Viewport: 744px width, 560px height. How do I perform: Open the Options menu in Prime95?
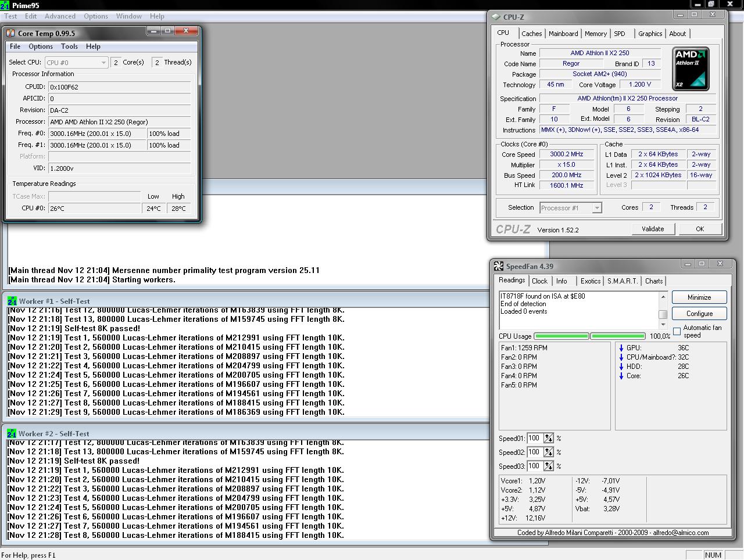[x=96, y=16]
